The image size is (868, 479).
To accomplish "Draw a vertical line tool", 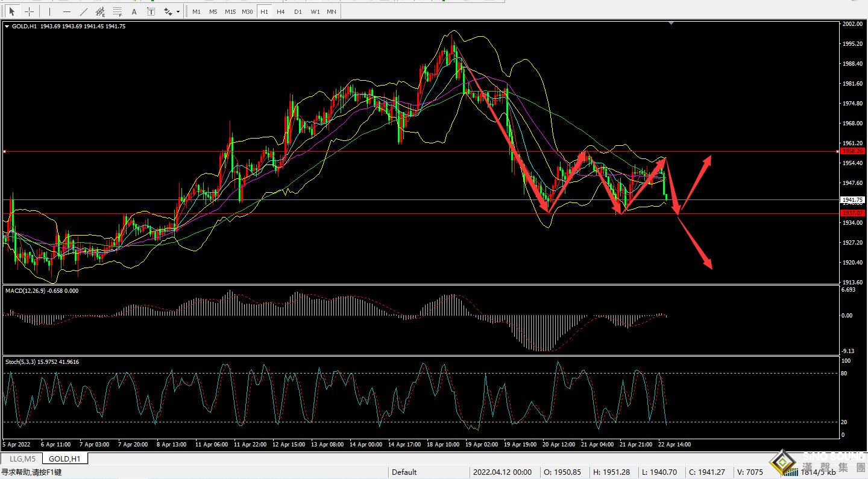I will tap(49, 11).
